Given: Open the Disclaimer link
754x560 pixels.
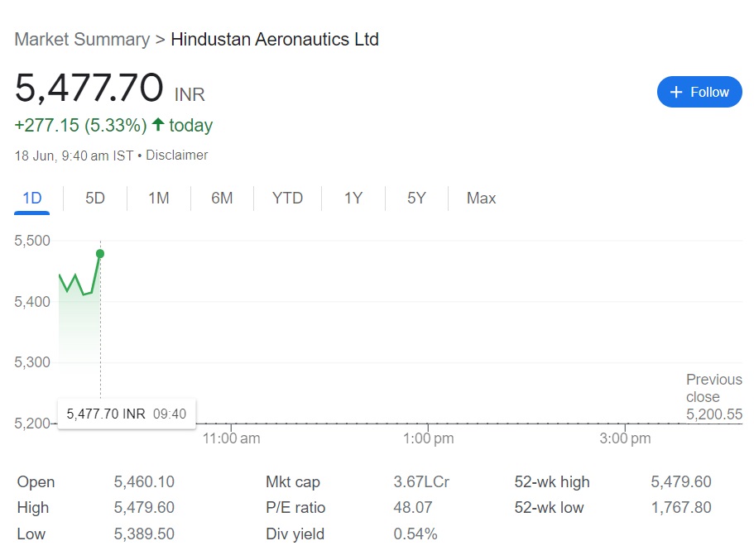Looking at the screenshot, I should coord(177,155).
